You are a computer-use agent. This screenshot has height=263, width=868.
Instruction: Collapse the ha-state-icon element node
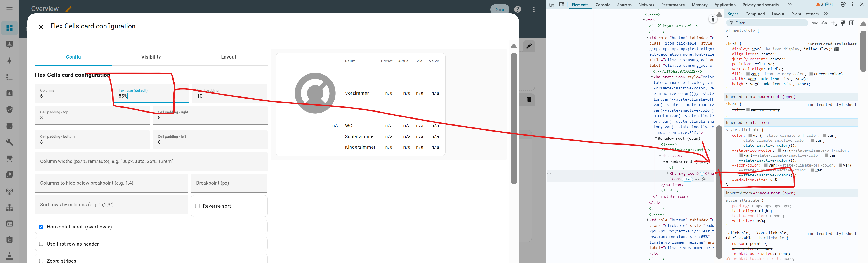tap(652, 77)
